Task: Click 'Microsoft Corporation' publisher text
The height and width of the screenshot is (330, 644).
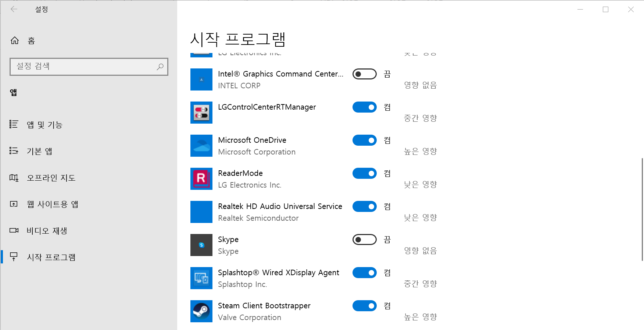Action: 257,152
